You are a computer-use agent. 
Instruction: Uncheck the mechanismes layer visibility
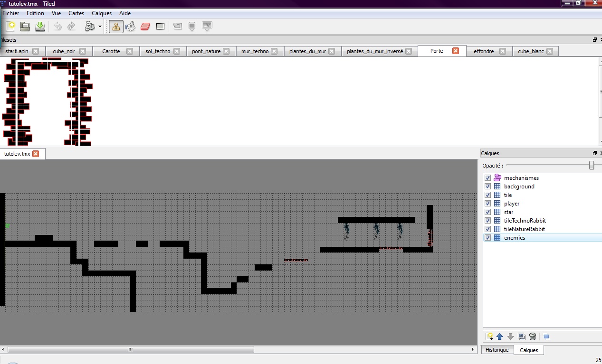(487, 178)
